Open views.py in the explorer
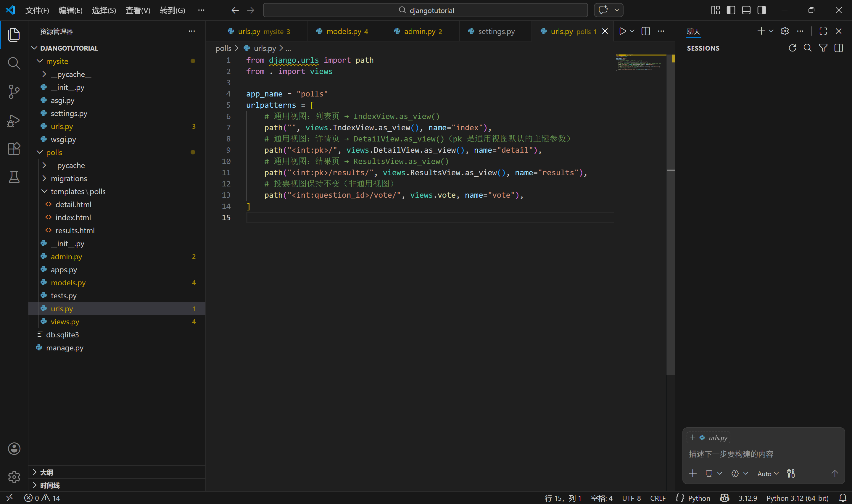This screenshot has width=852, height=504. pos(65,322)
